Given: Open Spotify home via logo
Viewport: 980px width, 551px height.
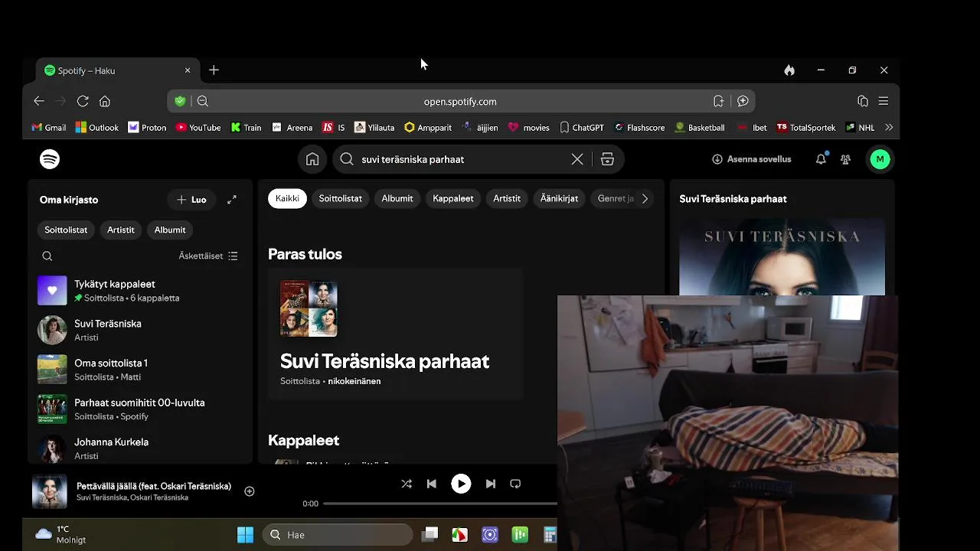Looking at the screenshot, I should [50, 159].
